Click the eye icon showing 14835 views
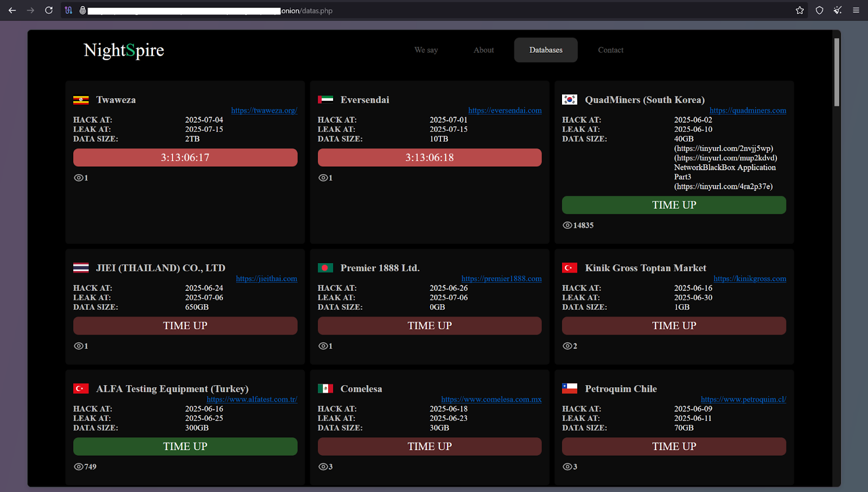The height and width of the screenshot is (492, 868). pyautogui.click(x=567, y=225)
